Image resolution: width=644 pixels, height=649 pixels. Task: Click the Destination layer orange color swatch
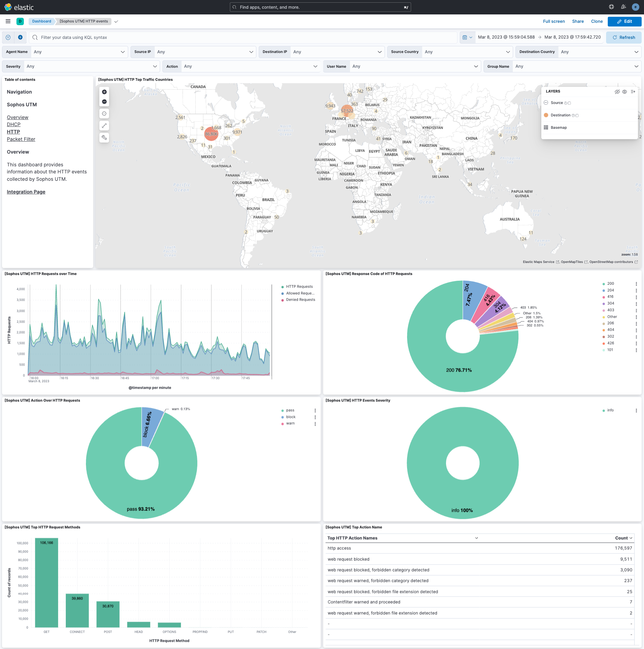pyautogui.click(x=546, y=115)
